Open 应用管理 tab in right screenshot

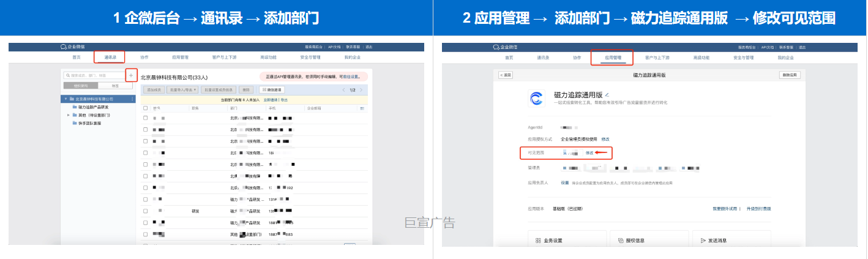click(x=613, y=58)
